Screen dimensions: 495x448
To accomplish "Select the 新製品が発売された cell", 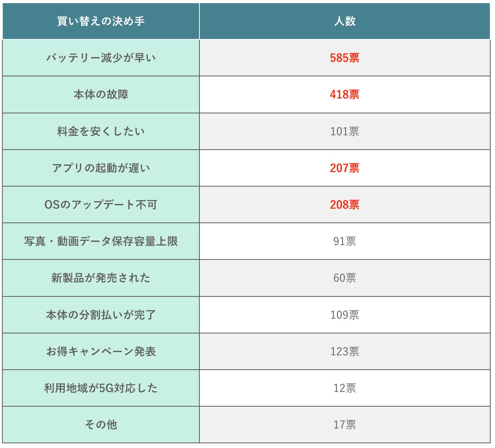I will click(x=101, y=278).
